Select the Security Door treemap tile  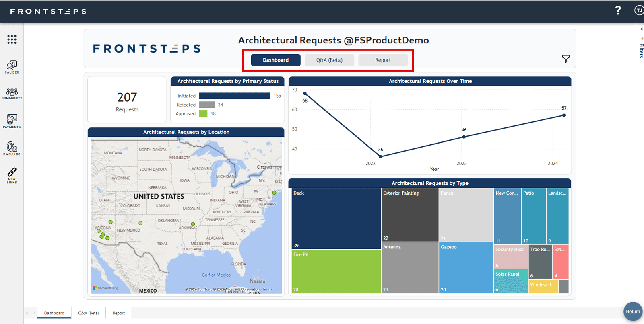[x=511, y=257]
